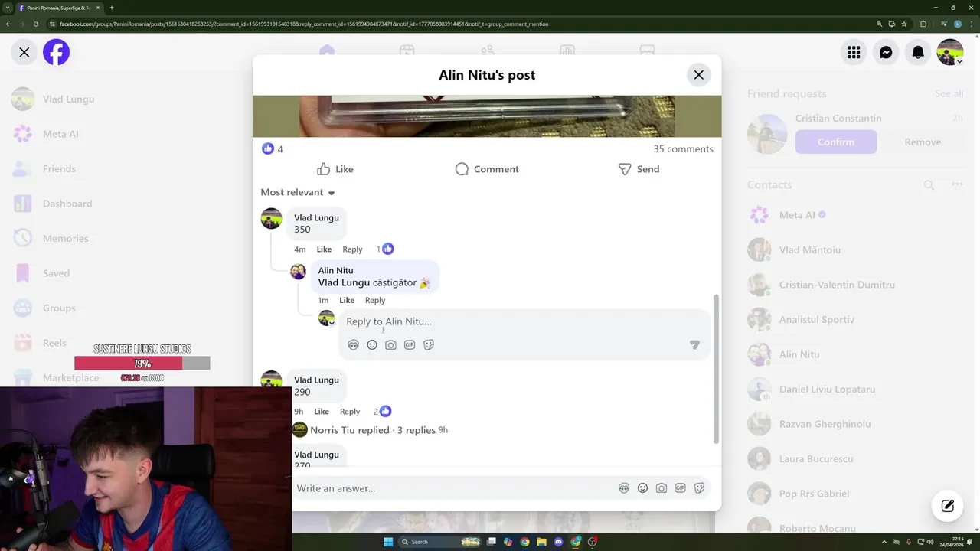Close the Alin Nitu's post dialog
980x551 pixels.
click(698, 75)
